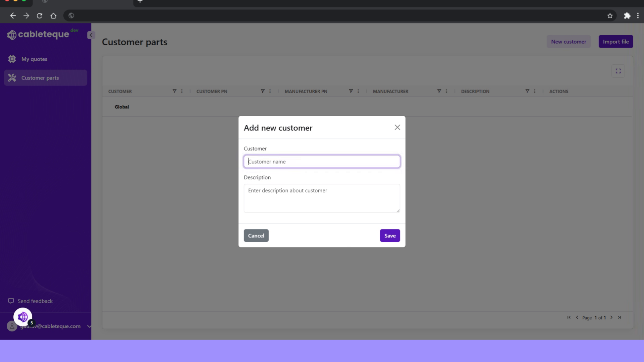
Task: Open the Customer PN column options menu
Action: (270, 91)
